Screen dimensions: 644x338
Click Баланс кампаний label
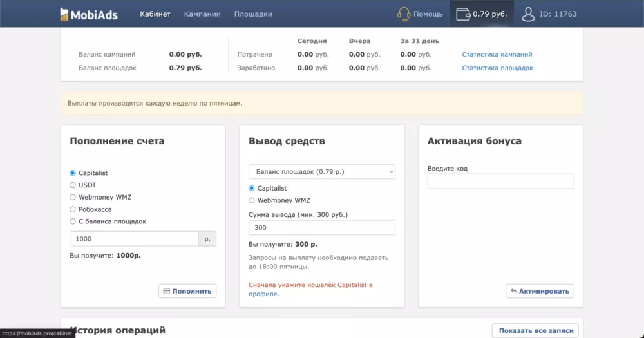(107, 54)
